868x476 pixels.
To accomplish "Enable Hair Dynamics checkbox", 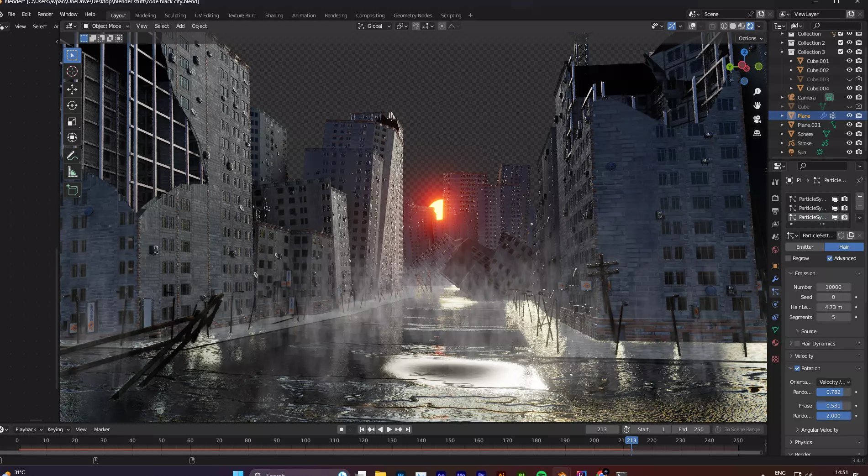I will (x=797, y=344).
